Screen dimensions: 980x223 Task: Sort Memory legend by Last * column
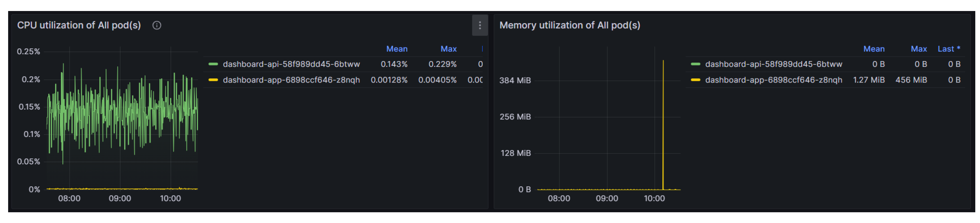(949, 49)
